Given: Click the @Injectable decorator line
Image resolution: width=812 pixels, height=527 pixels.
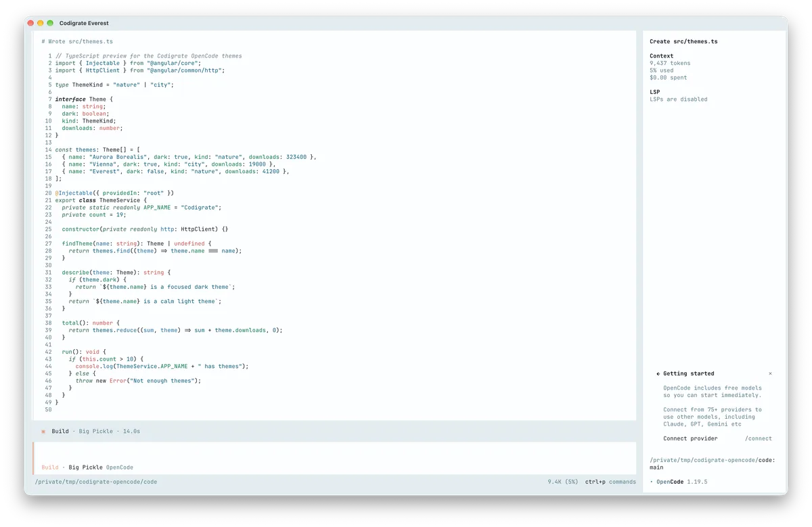Looking at the screenshot, I should point(115,193).
